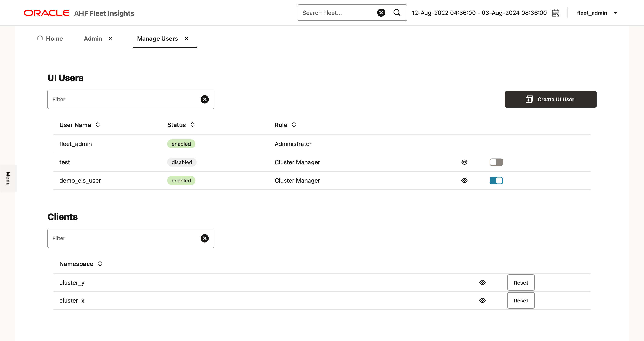The width and height of the screenshot is (644, 341).
Task: Close the Manage Users tab
Action: pos(187,38)
